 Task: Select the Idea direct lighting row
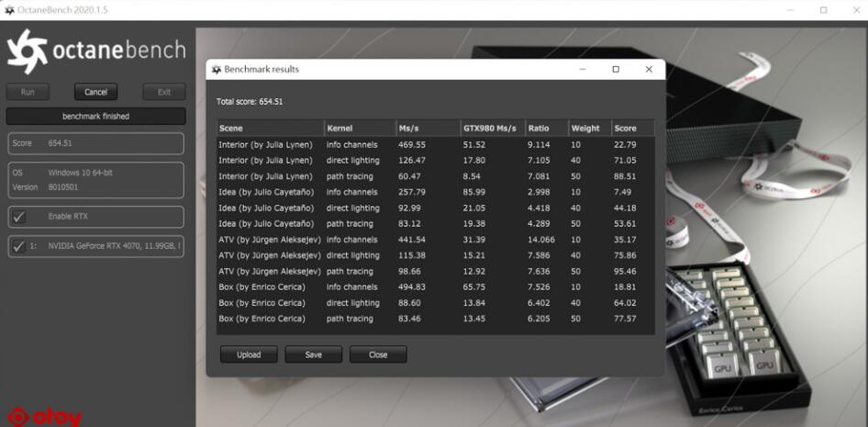(436, 208)
